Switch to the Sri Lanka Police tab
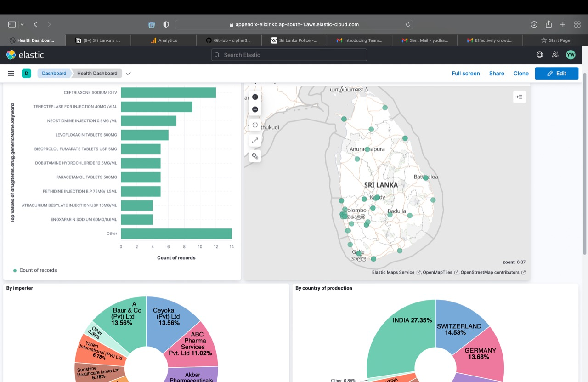Screen dimensions: 588x382 tap(294, 40)
